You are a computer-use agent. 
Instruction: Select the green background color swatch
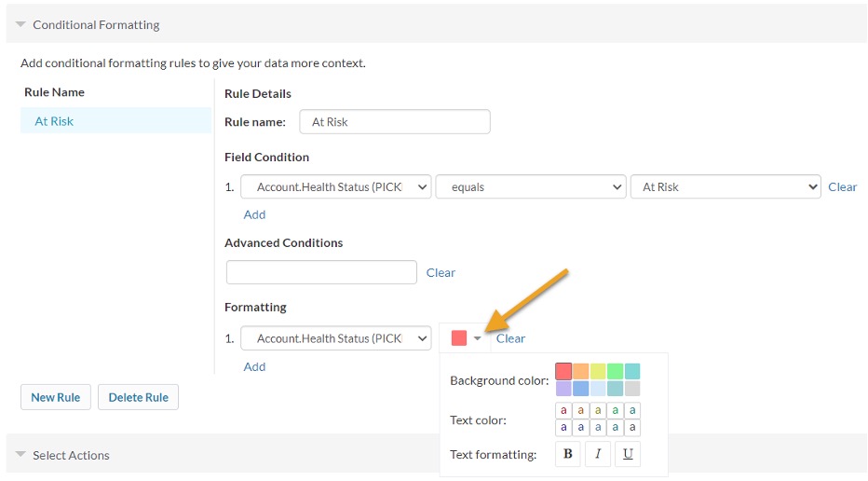(x=615, y=371)
